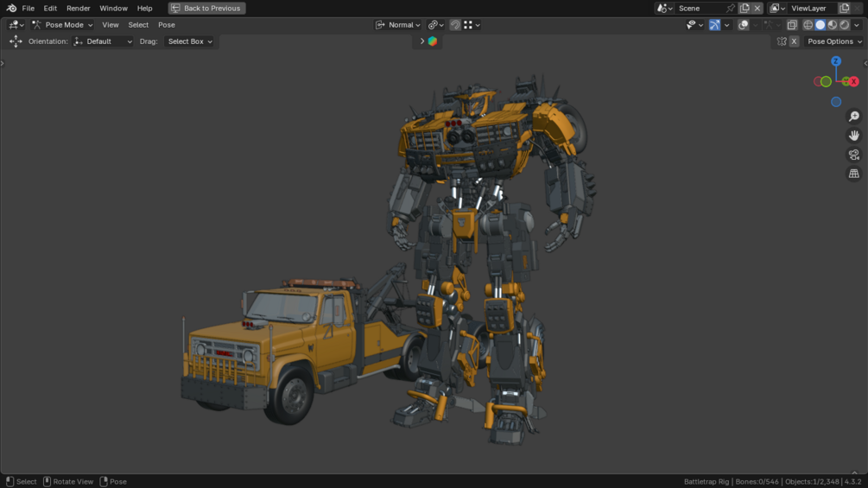Toggle X-ray mode
This screenshot has width=868, height=488.
point(792,25)
